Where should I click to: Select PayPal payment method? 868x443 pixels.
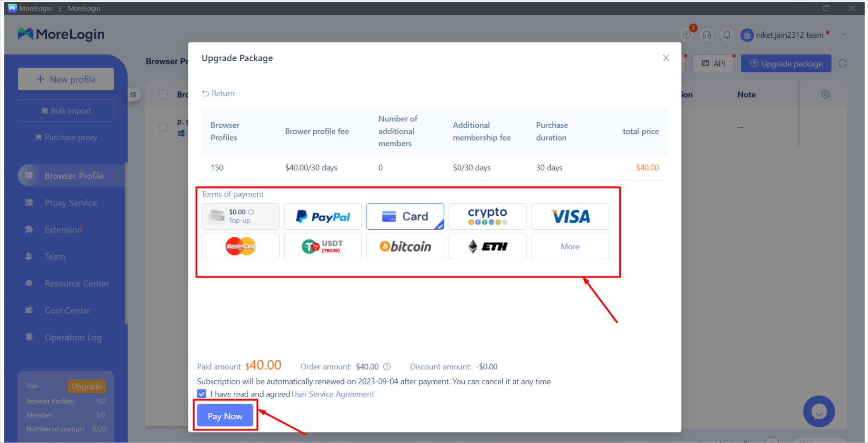pyautogui.click(x=323, y=216)
